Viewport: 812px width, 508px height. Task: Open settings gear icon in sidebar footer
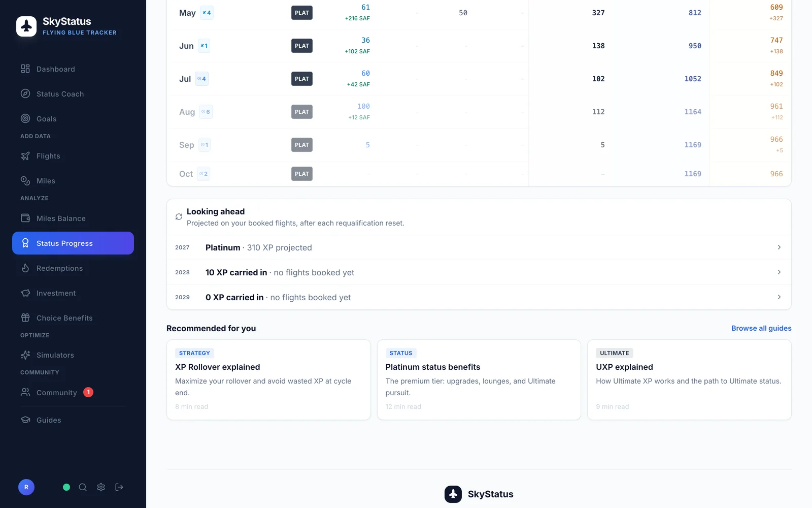[x=101, y=487]
